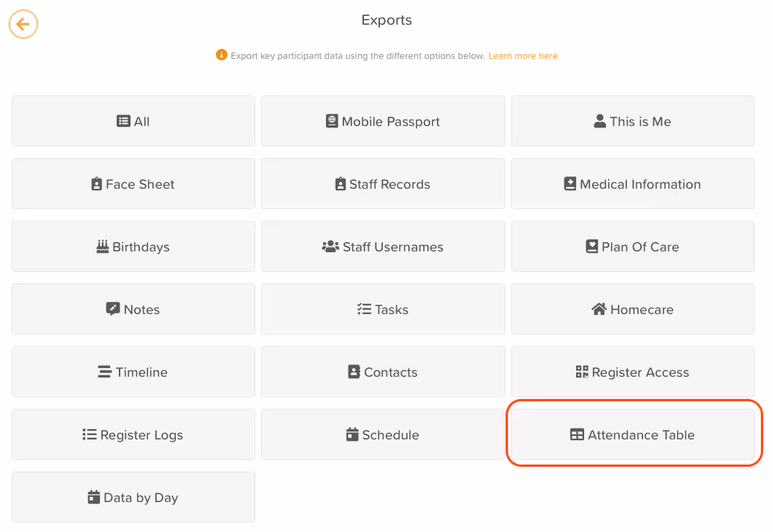Viewport: 773px width, 532px height.
Task: Click the Exports page title
Action: coord(386,20)
